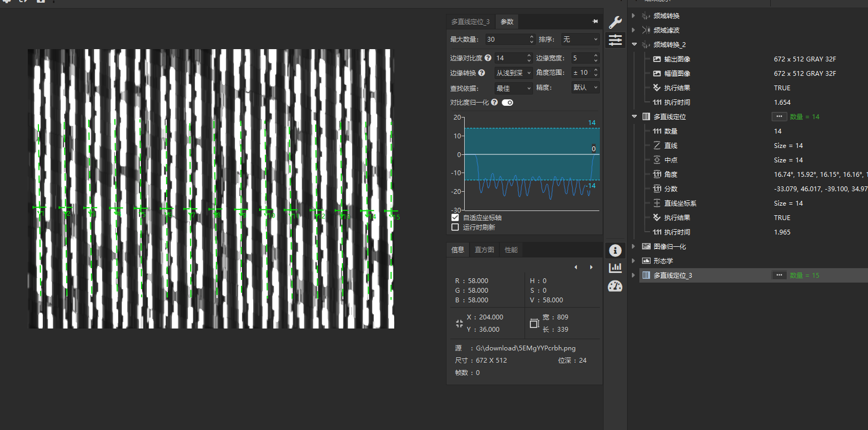Open the parameter sliders panel icon
This screenshot has width=868, height=430.
(615, 40)
